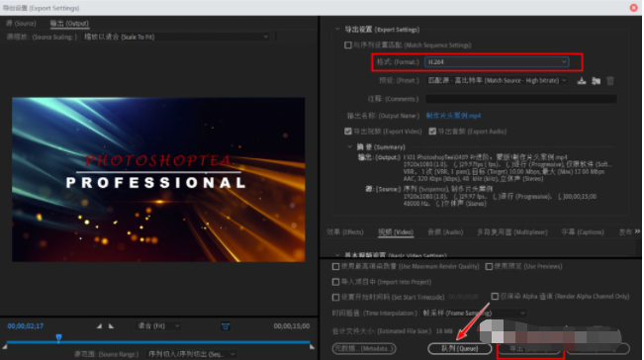Image resolution: width=644 pixels, height=360 pixels.
Task: Close the Export Settings dialog
Action: click(x=633, y=7)
